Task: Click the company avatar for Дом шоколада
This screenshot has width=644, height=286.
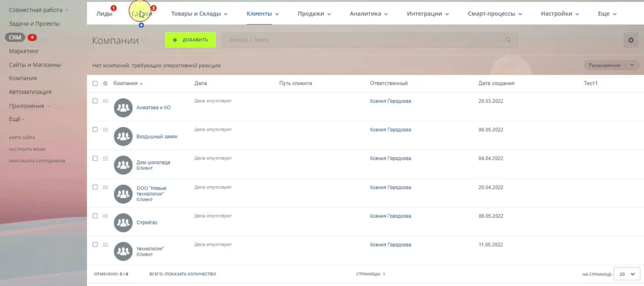Action: pos(123,165)
